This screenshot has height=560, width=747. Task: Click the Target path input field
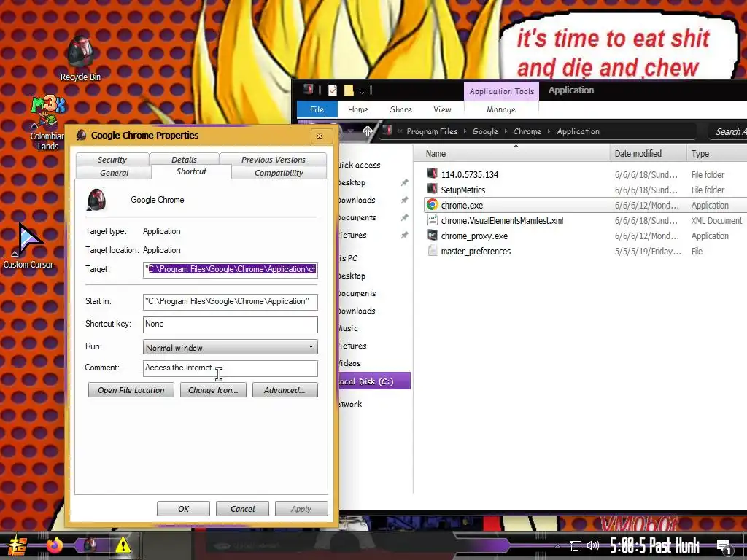(230, 270)
